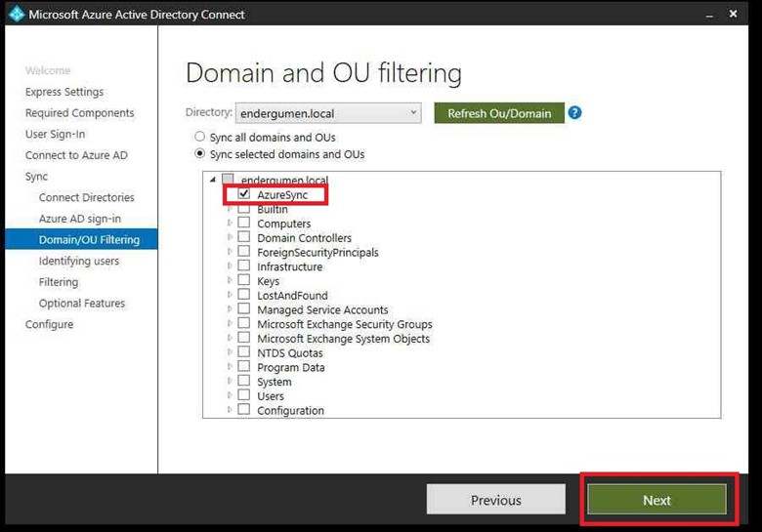This screenshot has height=532, width=762.
Task: Select Identifying users in the sidebar
Action: 79,262
